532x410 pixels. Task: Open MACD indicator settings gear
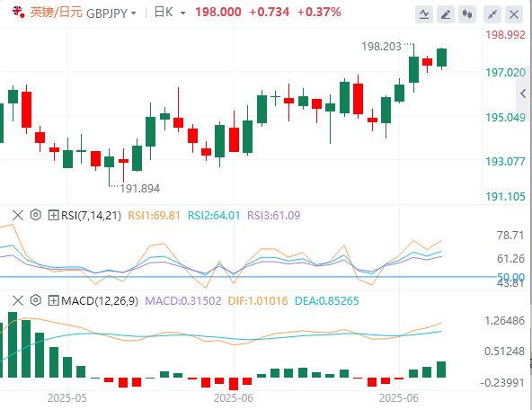(x=36, y=300)
